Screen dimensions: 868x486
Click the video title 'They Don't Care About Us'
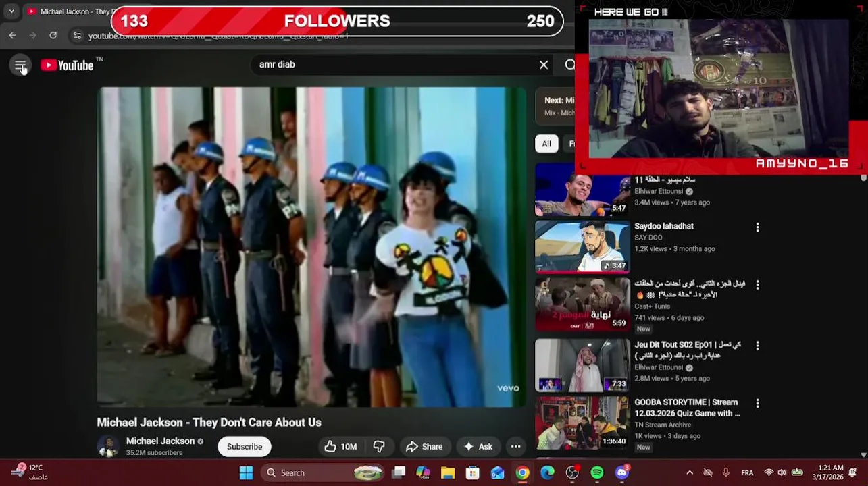point(209,423)
